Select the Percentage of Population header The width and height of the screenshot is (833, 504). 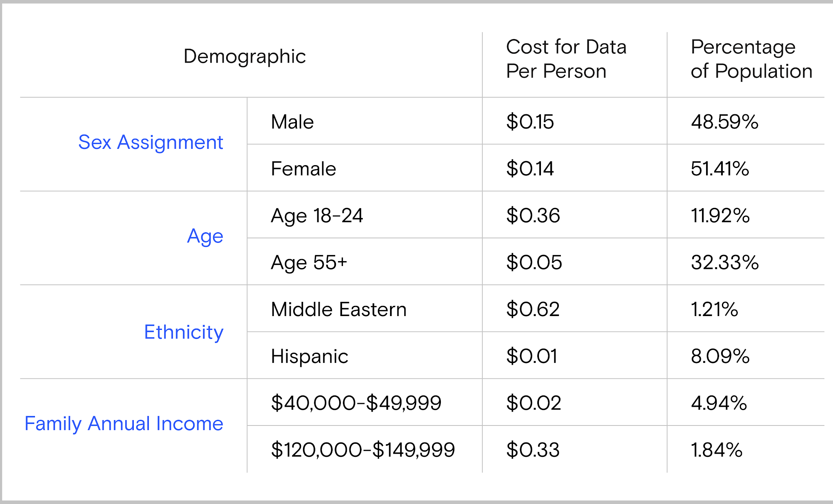pos(752,59)
